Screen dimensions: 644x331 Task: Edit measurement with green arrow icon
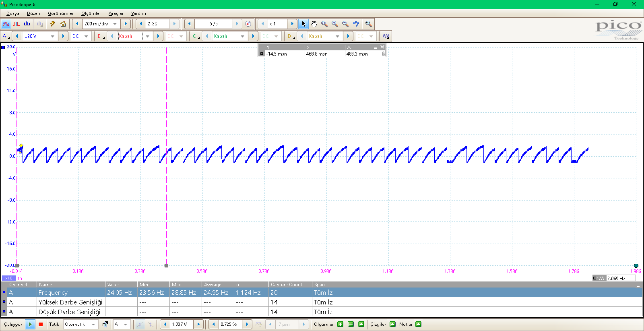361,324
